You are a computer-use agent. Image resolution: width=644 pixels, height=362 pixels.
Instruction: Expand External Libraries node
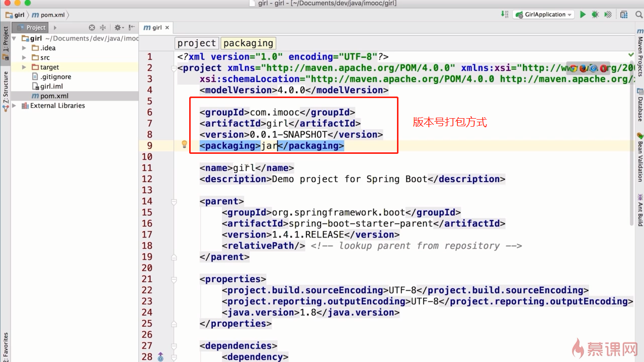tap(15, 106)
